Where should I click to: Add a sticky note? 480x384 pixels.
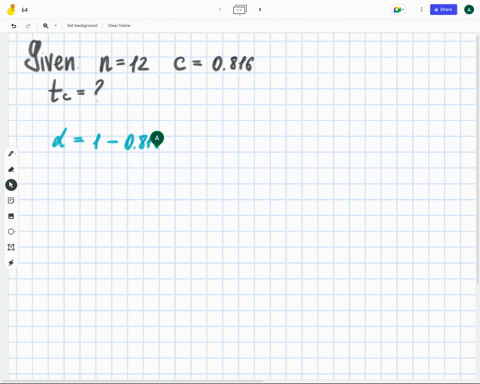11,200
